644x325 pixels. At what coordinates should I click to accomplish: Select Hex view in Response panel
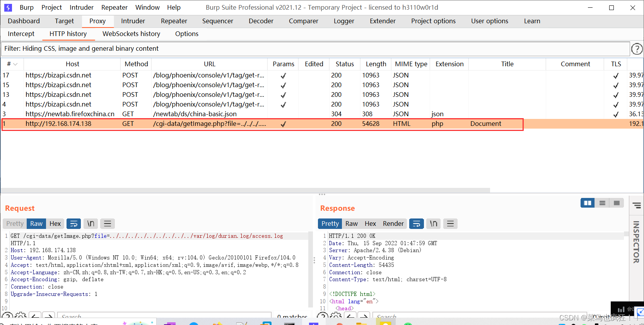coord(371,224)
